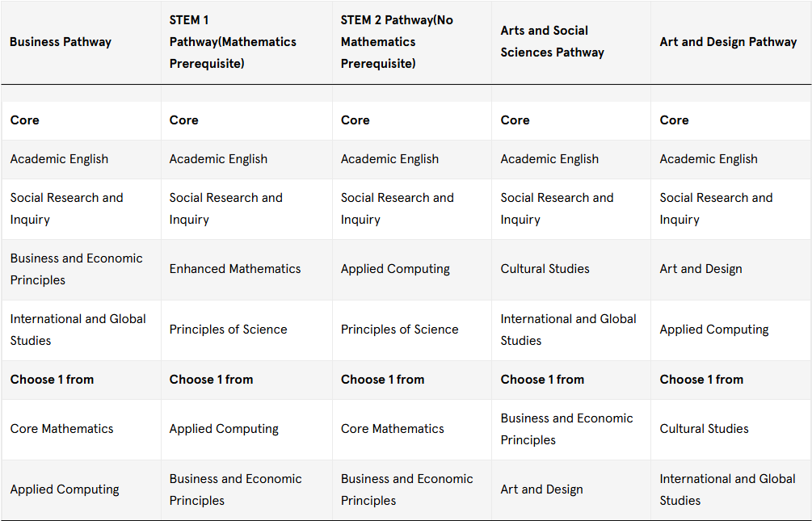Click the Art and Design Pathway header
The image size is (812, 521).
click(728, 42)
